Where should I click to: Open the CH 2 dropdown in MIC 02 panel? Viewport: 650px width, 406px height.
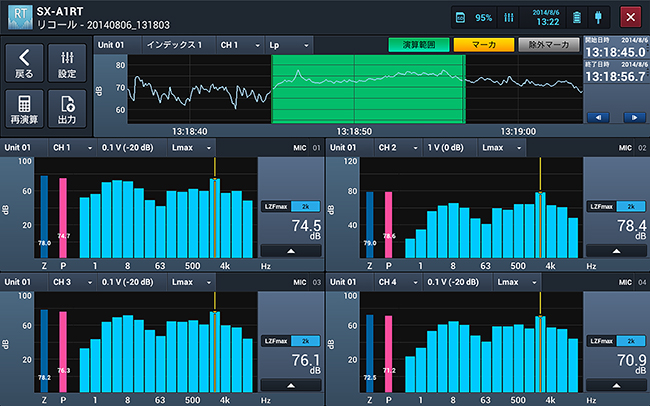click(398, 148)
